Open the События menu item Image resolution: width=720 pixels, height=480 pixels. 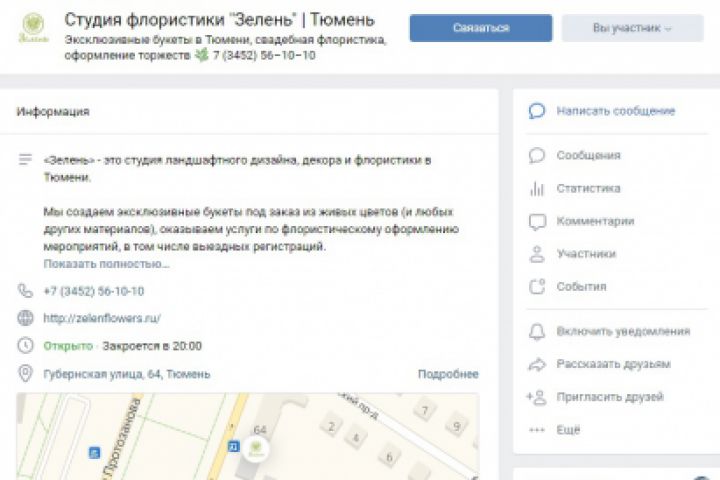pyautogui.click(x=581, y=287)
